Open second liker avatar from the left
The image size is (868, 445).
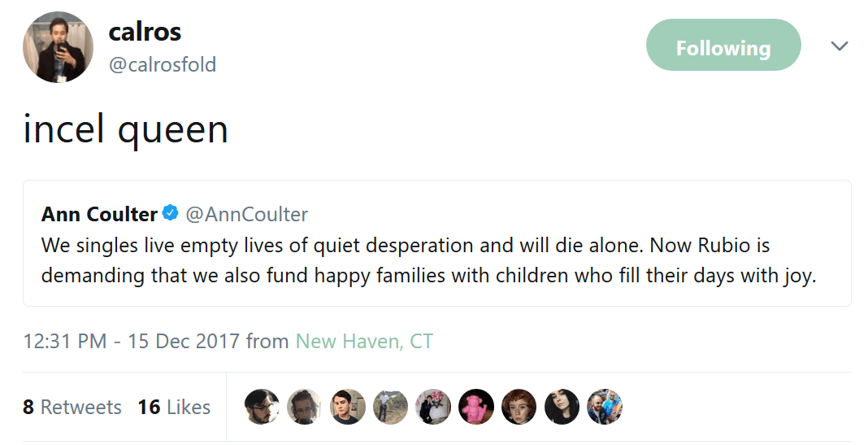pos(304,407)
